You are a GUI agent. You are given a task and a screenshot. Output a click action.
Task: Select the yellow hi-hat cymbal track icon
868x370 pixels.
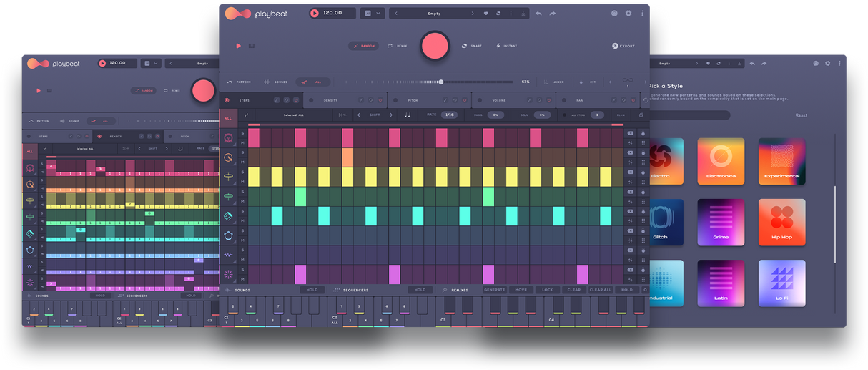[228, 177]
